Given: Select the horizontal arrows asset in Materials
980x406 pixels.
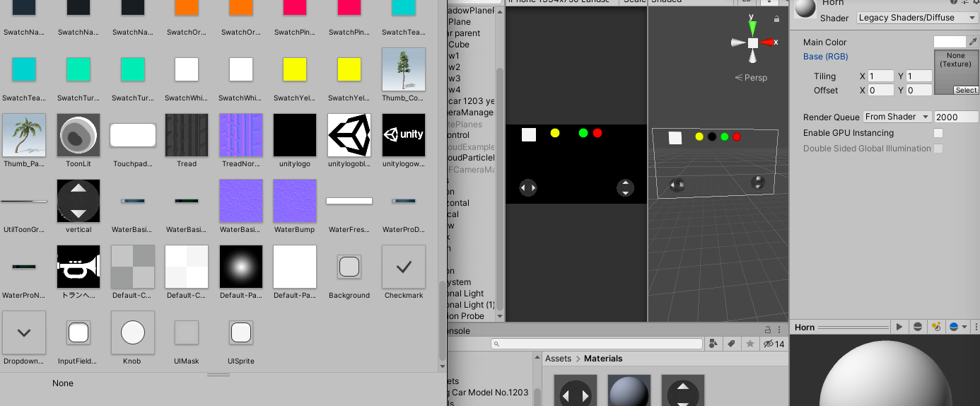Looking at the screenshot, I should (x=576, y=390).
